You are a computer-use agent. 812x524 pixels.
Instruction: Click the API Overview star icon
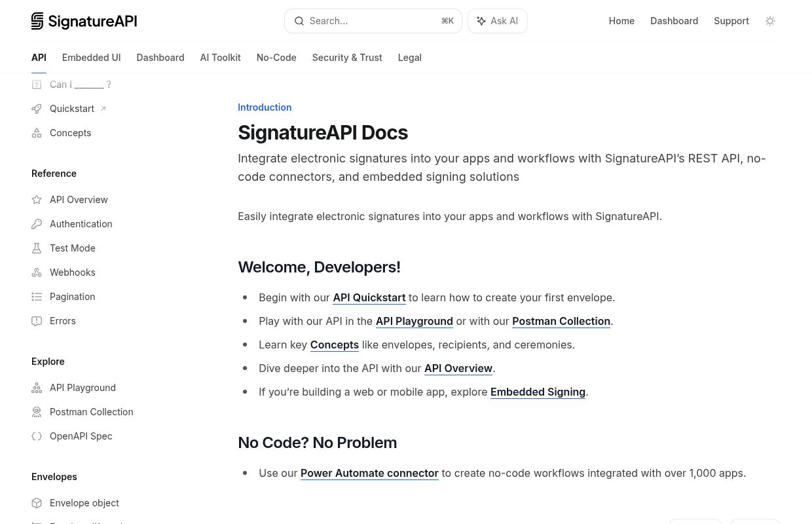(37, 200)
